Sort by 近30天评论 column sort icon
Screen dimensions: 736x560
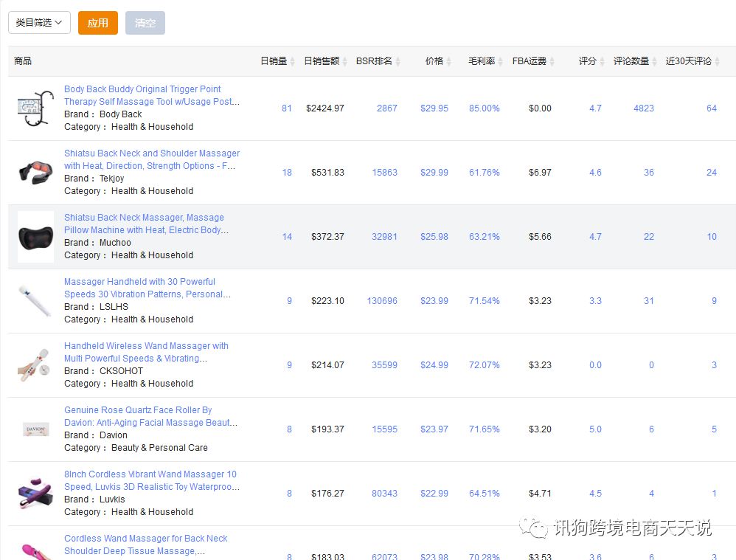coord(718,61)
